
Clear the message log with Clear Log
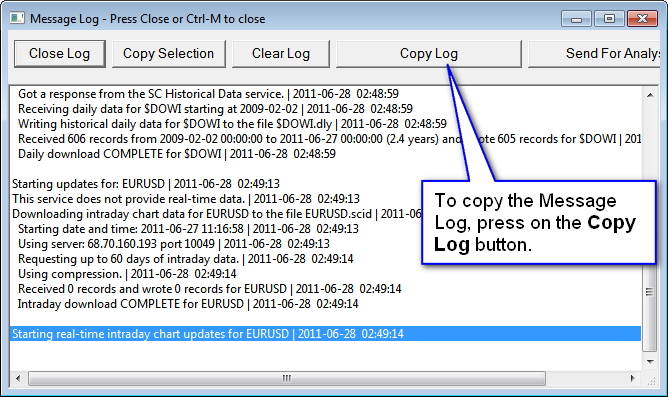point(281,54)
